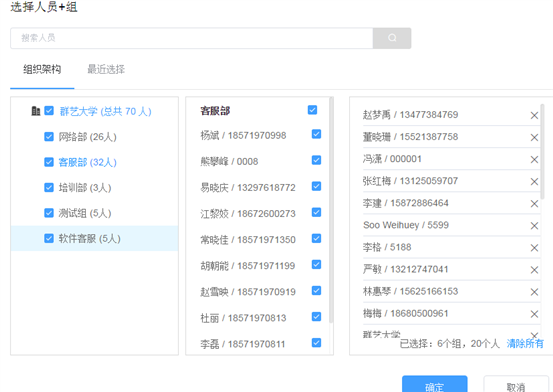Open 培训部 (3人) department

click(x=85, y=188)
